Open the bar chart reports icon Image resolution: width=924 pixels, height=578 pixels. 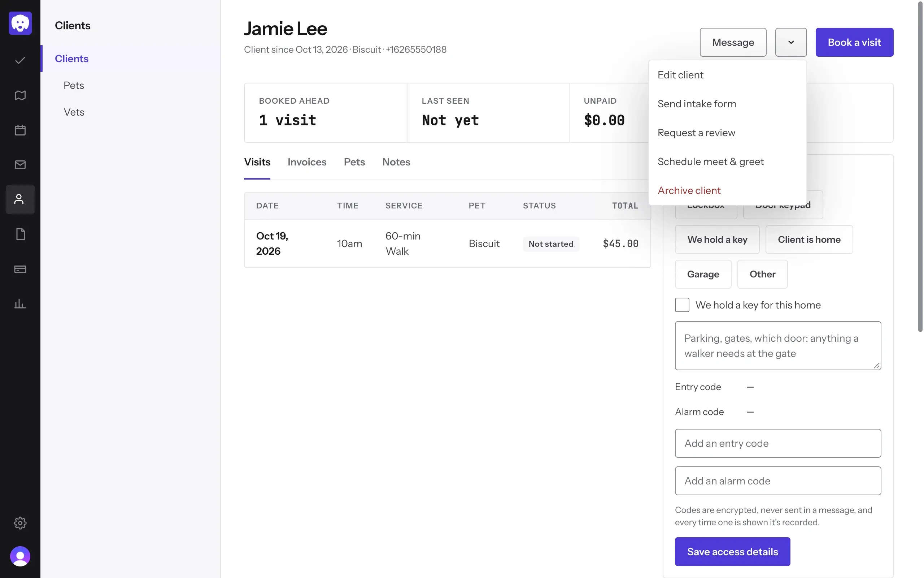(20, 304)
